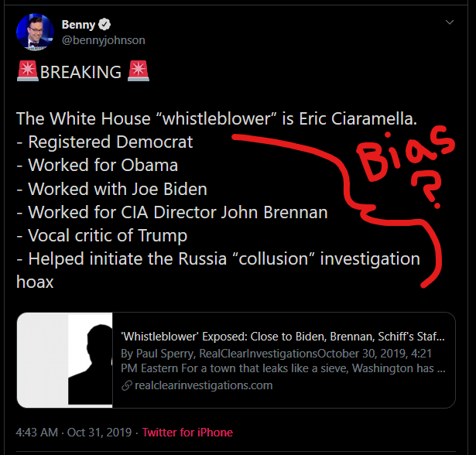This screenshot has height=455, width=476.
Task: Open the 'Whistleblower' Exposed article headline
Action: [x=283, y=337]
